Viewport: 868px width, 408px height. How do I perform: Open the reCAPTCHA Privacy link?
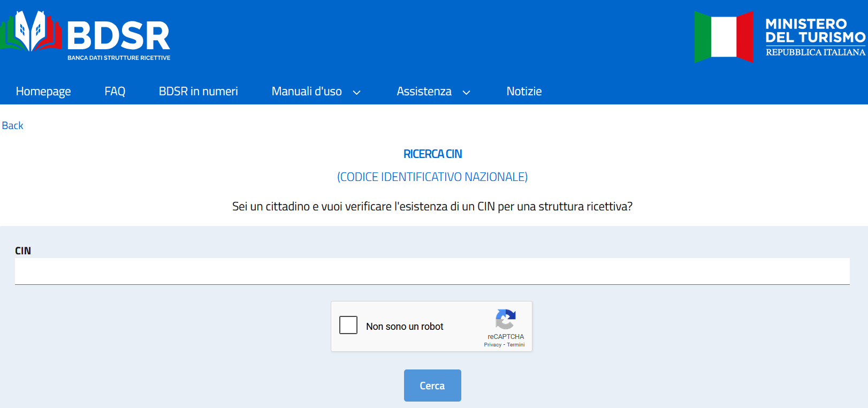(492, 345)
